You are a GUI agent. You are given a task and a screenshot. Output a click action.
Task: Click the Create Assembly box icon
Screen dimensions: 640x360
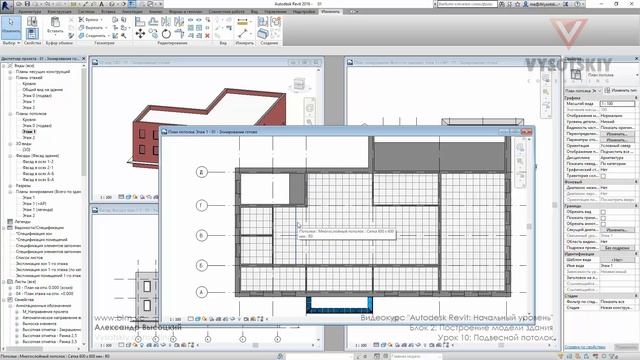pos(263,34)
